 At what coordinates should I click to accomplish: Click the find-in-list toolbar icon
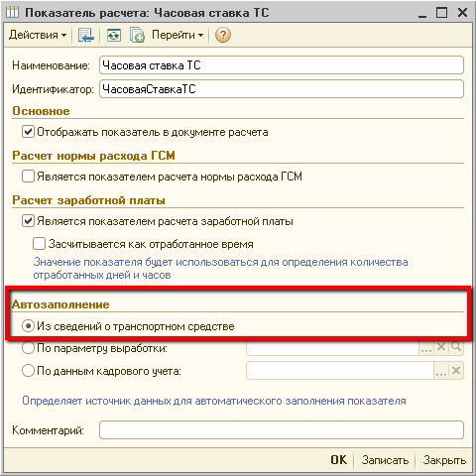[x=86, y=35]
